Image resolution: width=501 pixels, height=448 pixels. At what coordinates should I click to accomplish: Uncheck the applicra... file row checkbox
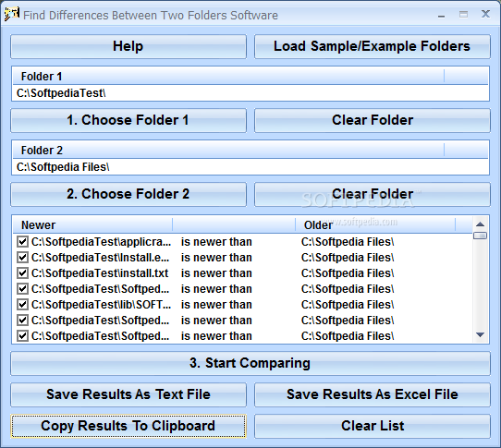[22, 242]
